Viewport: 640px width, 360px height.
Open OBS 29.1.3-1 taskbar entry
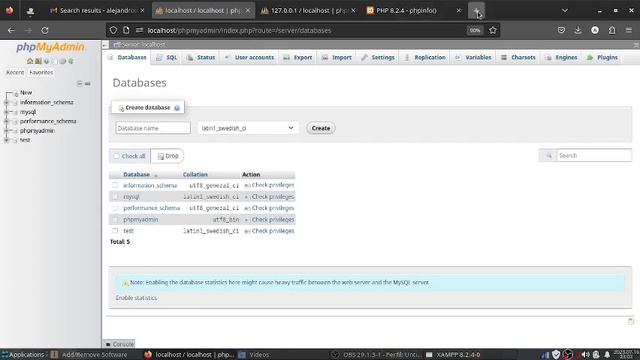[x=376, y=354]
